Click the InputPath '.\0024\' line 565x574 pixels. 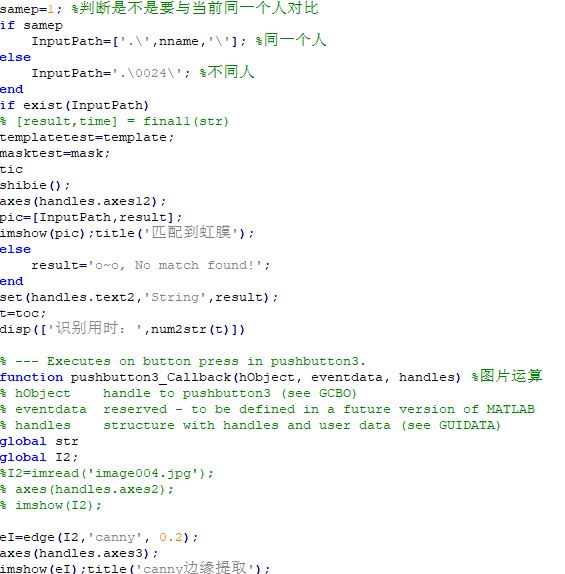coord(143,72)
